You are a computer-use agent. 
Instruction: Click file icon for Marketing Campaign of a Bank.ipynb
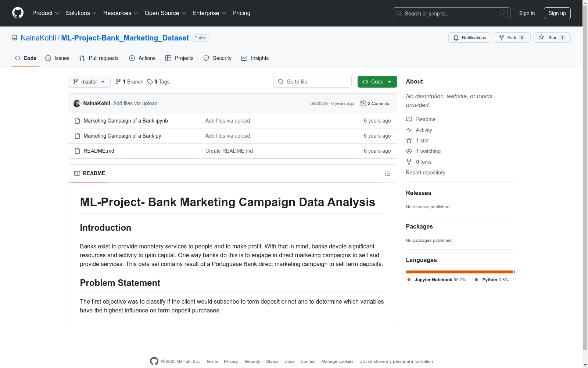[x=77, y=121]
